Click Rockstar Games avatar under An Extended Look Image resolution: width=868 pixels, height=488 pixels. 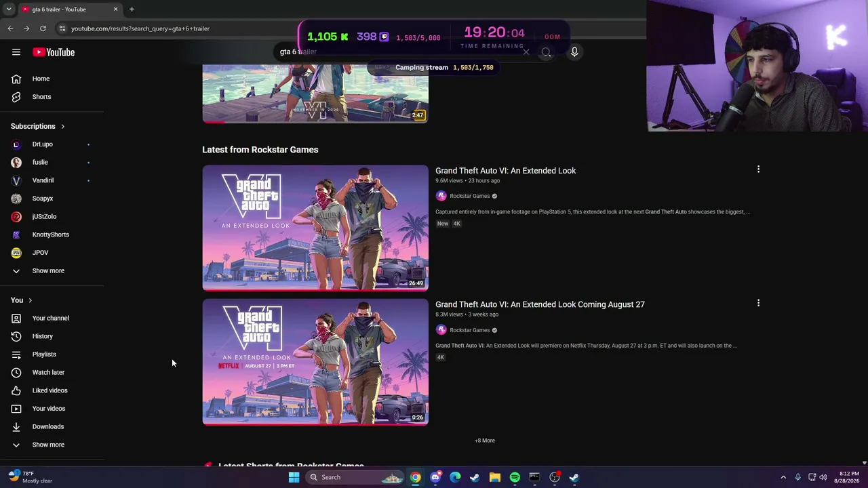tap(441, 196)
